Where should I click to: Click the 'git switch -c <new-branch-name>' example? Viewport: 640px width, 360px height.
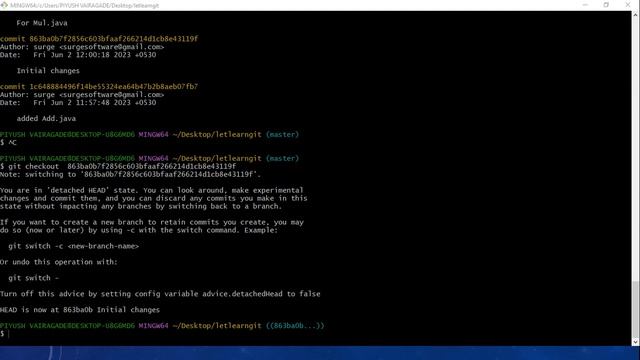[x=73, y=246]
